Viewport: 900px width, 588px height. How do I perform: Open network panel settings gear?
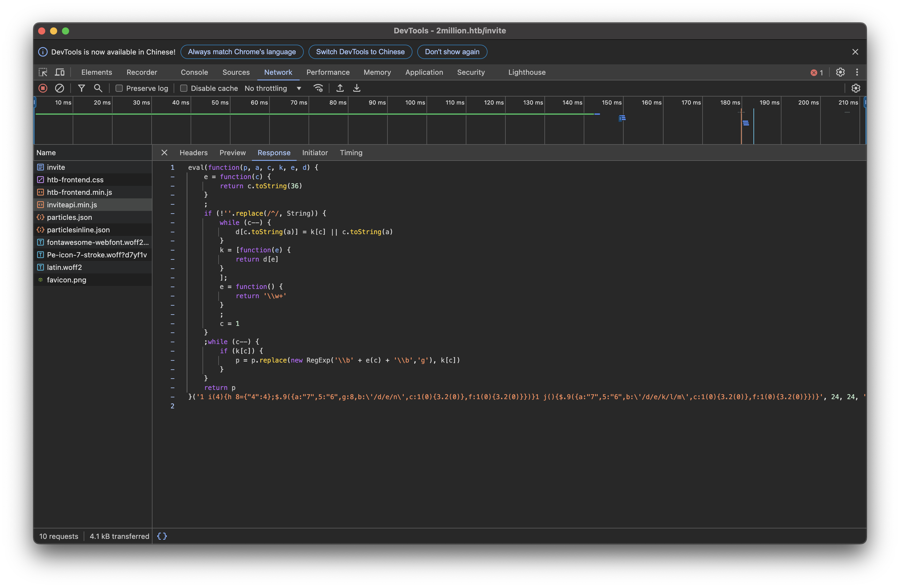click(x=856, y=88)
